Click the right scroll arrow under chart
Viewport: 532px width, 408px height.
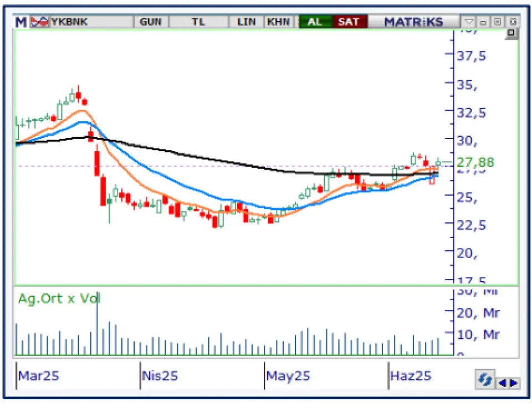coord(514,383)
